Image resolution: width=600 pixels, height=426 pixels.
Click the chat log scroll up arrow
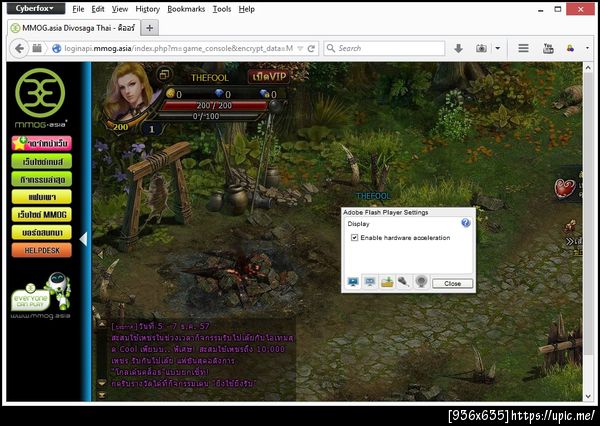[102, 324]
